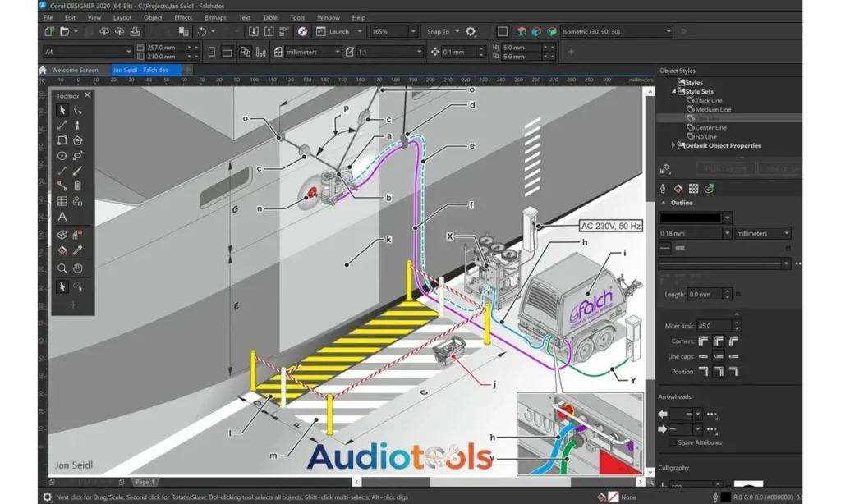The image size is (841, 504).
Task: Toggle the Share Attributes checkbox
Action: coord(673,442)
